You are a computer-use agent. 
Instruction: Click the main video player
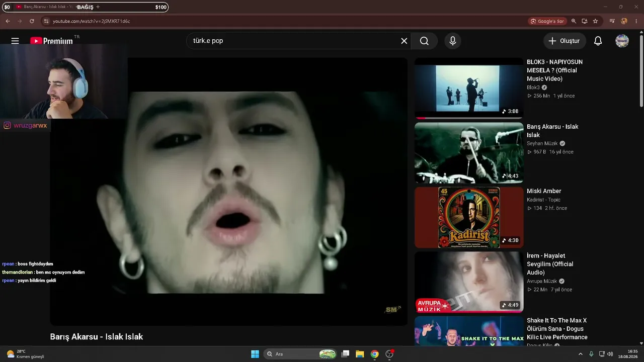coord(229,192)
